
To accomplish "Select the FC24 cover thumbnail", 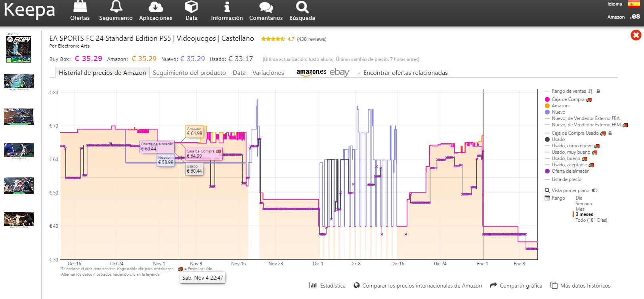I will (x=18, y=48).
